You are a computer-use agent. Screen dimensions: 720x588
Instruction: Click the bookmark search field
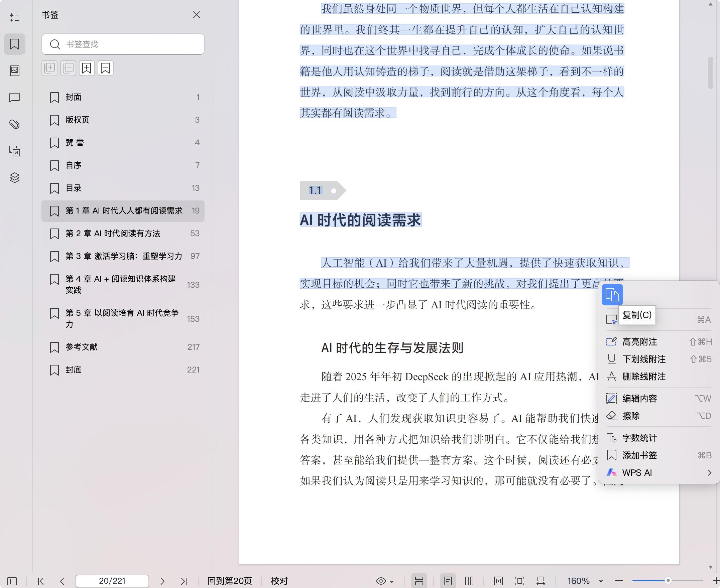123,44
